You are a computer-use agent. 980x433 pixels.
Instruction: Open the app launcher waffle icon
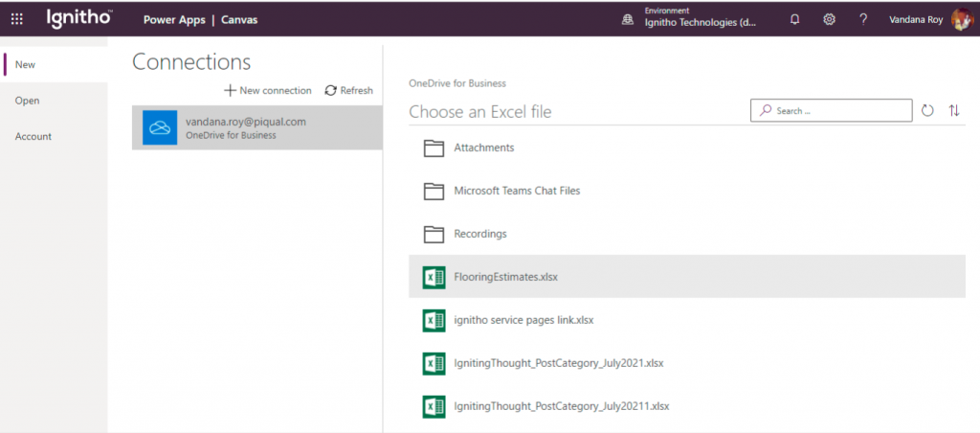(17, 19)
